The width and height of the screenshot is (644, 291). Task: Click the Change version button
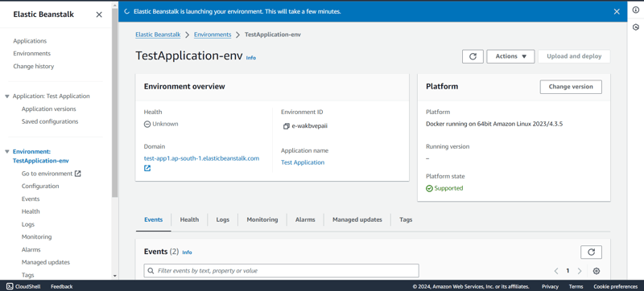571,87
